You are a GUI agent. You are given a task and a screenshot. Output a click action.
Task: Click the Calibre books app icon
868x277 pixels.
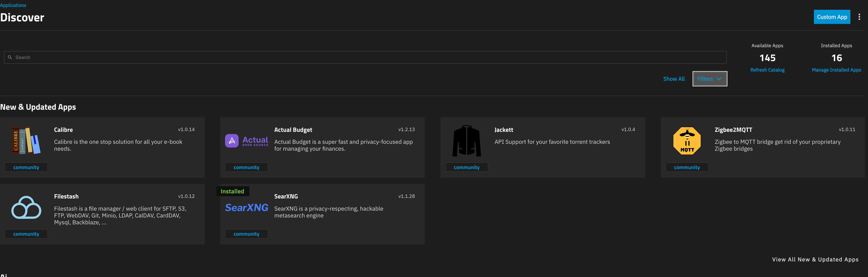(x=26, y=141)
